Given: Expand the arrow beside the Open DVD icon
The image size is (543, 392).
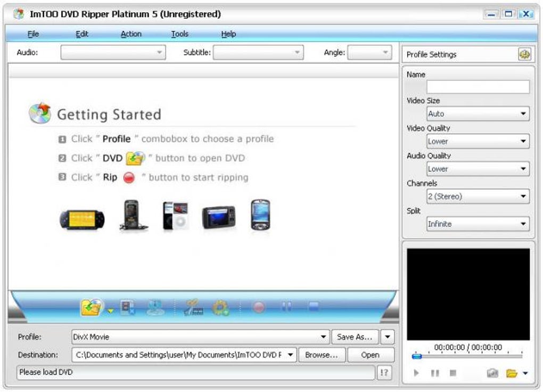Looking at the screenshot, I should [111, 311].
